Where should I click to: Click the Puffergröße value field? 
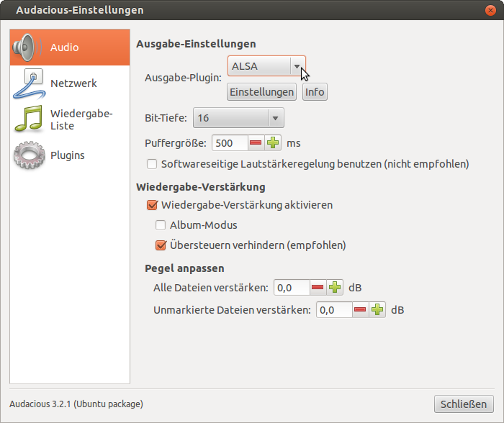pyautogui.click(x=230, y=142)
